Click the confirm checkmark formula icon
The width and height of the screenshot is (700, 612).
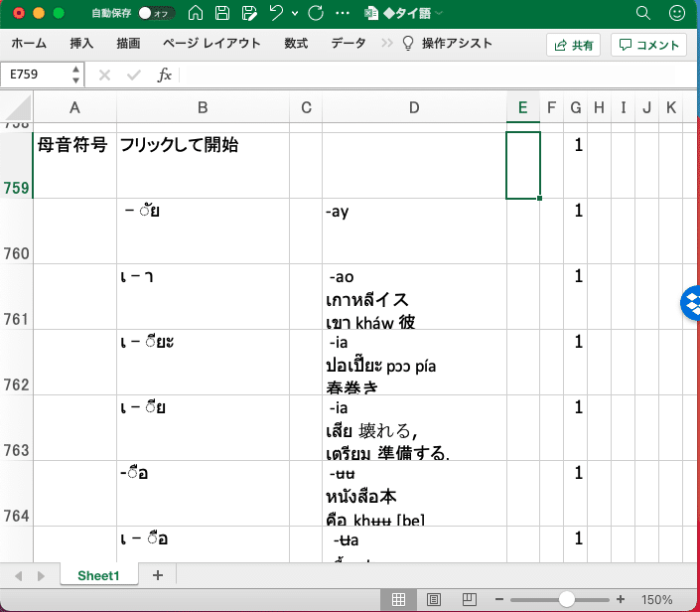pyautogui.click(x=133, y=75)
